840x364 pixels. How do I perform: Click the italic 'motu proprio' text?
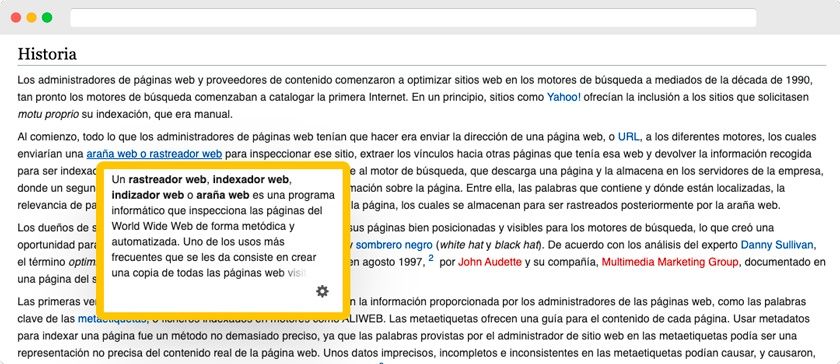click(x=47, y=114)
